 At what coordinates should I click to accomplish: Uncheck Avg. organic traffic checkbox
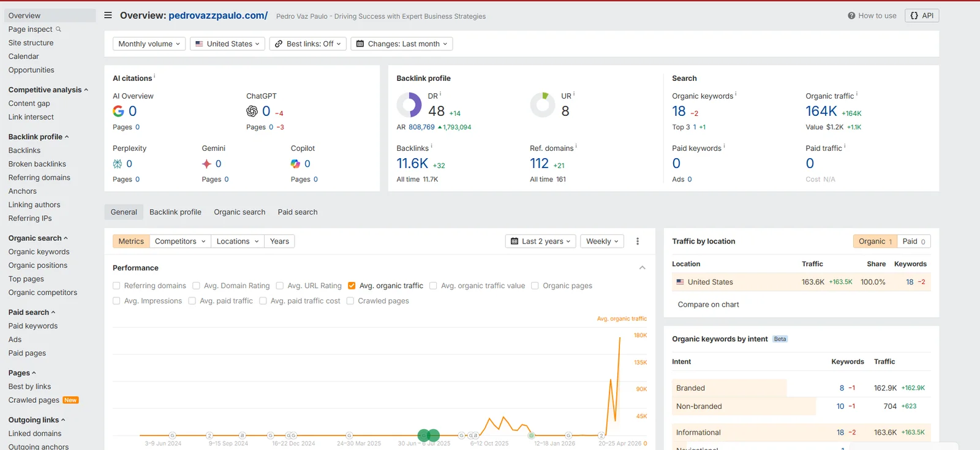pyautogui.click(x=352, y=286)
